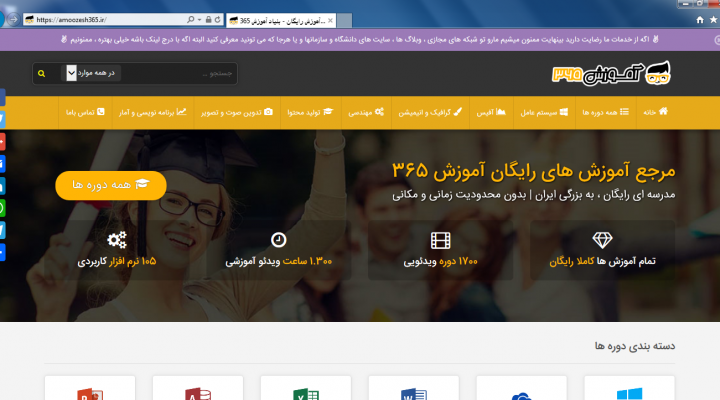Open the Access category card
The width and height of the screenshot is (720, 400).
(x=198, y=388)
